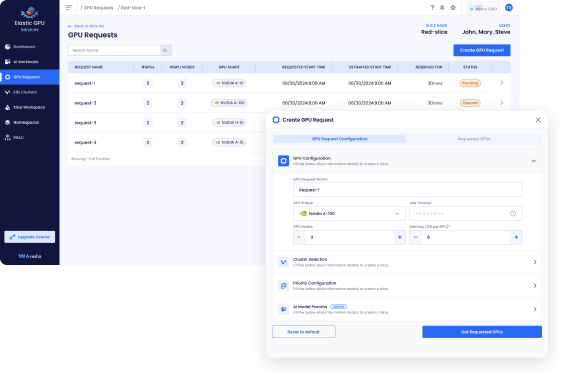Click the search magnifier button

click(166, 50)
